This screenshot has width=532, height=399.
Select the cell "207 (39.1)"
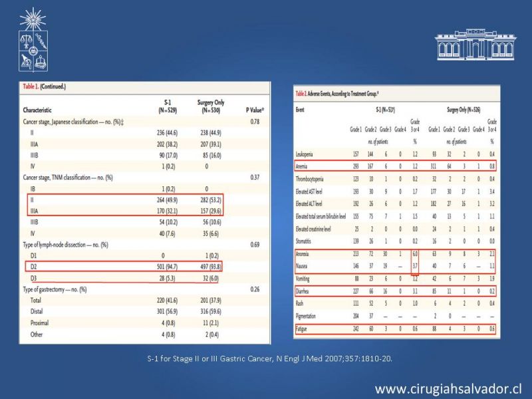click(x=211, y=144)
